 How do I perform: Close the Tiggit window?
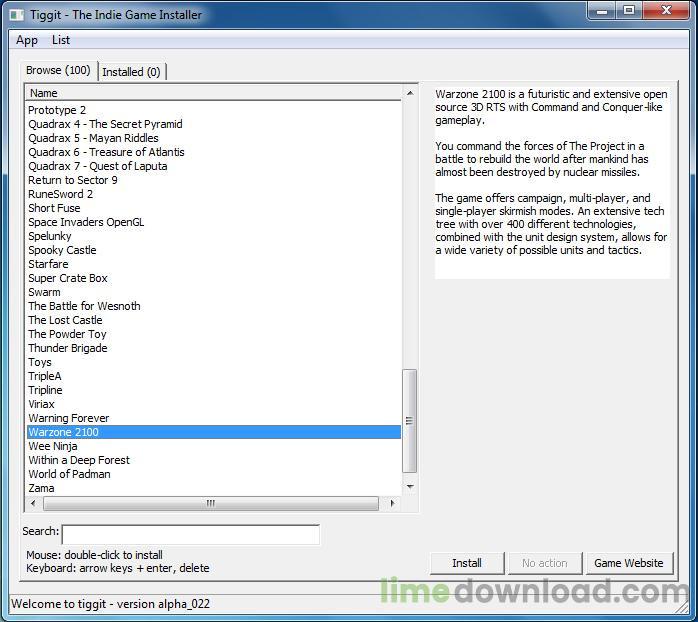(666, 11)
